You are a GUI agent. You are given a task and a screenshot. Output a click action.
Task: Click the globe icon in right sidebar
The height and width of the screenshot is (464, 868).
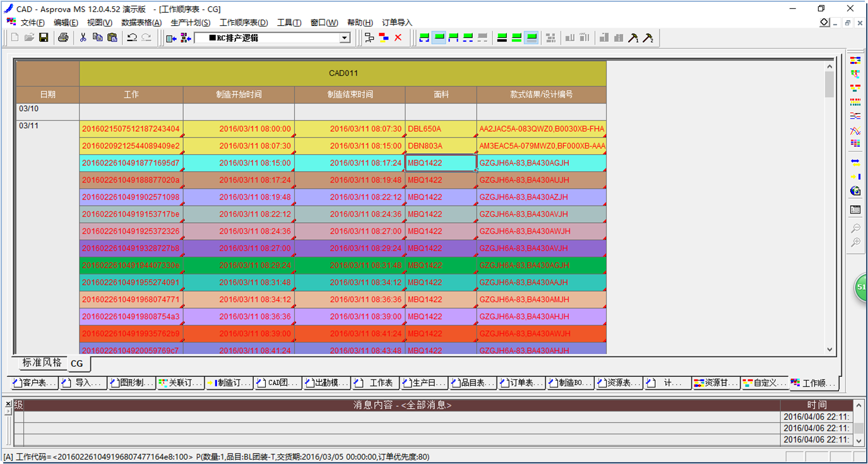tap(855, 191)
